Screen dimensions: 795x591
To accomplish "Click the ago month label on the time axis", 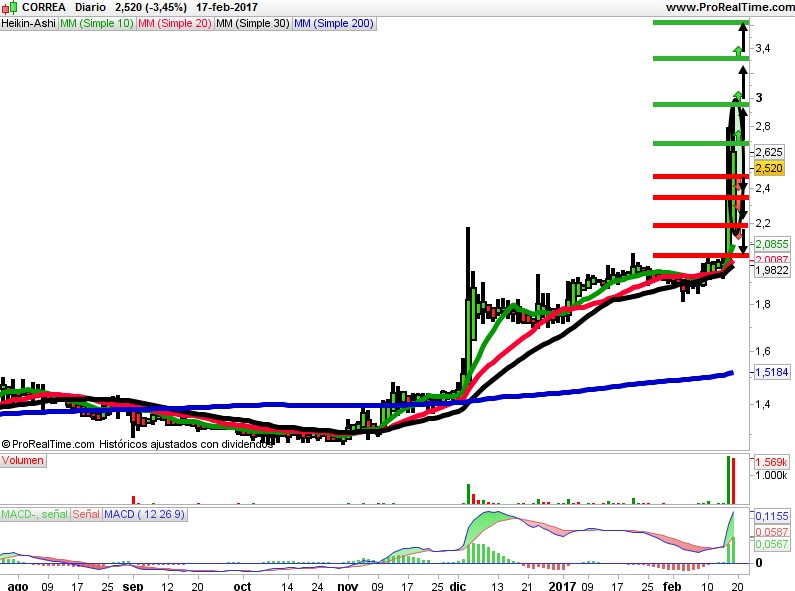I will click(x=18, y=586).
